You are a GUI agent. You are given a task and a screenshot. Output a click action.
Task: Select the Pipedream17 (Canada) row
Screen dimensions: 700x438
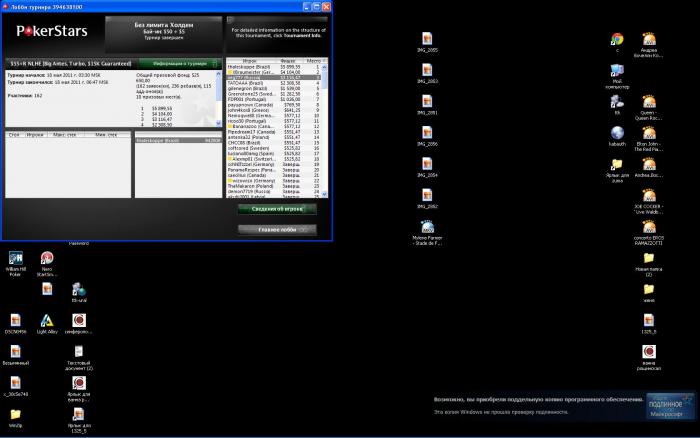pyautogui.click(x=274, y=132)
